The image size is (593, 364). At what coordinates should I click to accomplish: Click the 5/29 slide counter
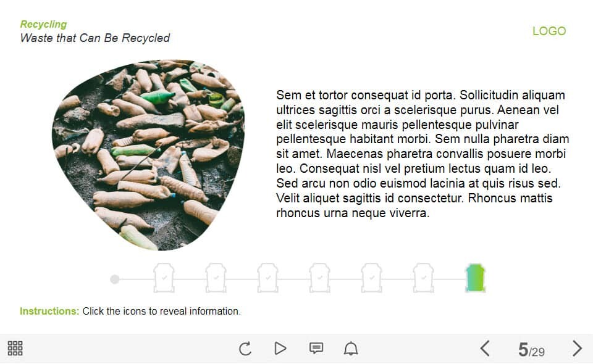[x=531, y=350]
